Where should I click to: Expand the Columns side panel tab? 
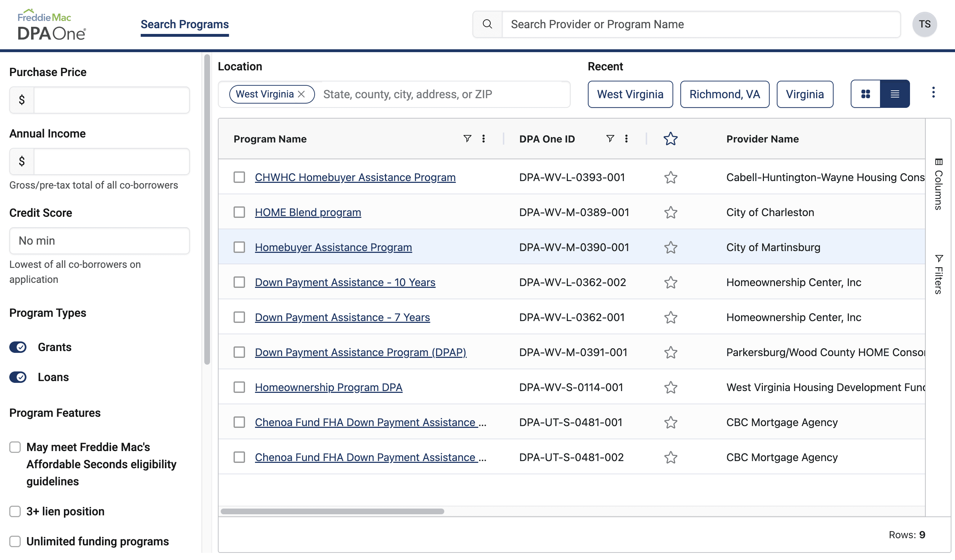(938, 185)
